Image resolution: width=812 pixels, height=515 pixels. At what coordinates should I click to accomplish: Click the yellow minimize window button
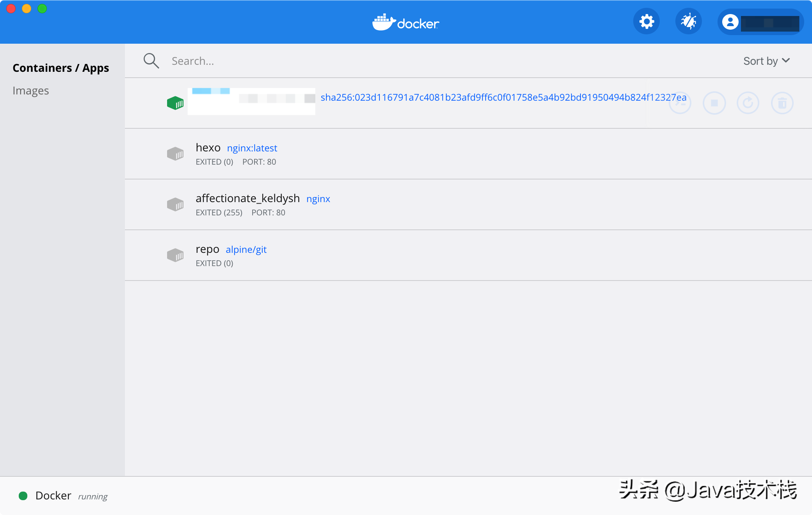click(x=27, y=9)
